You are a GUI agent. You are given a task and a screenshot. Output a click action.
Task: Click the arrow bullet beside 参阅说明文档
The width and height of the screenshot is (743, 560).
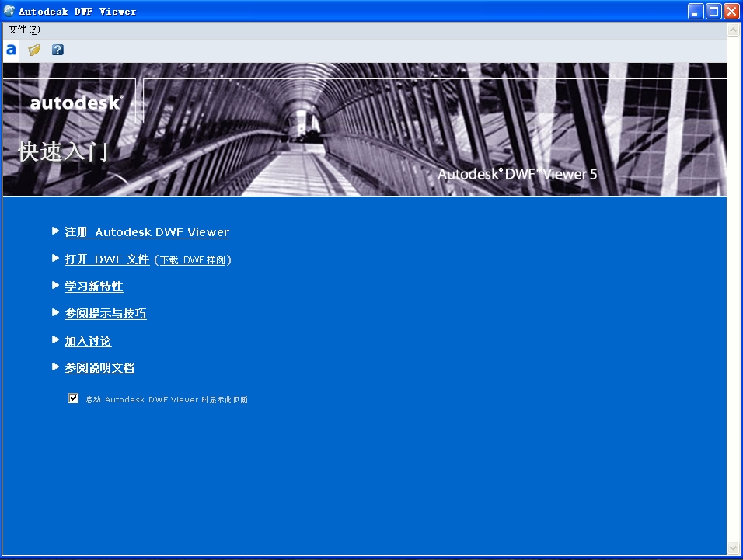(x=55, y=367)
